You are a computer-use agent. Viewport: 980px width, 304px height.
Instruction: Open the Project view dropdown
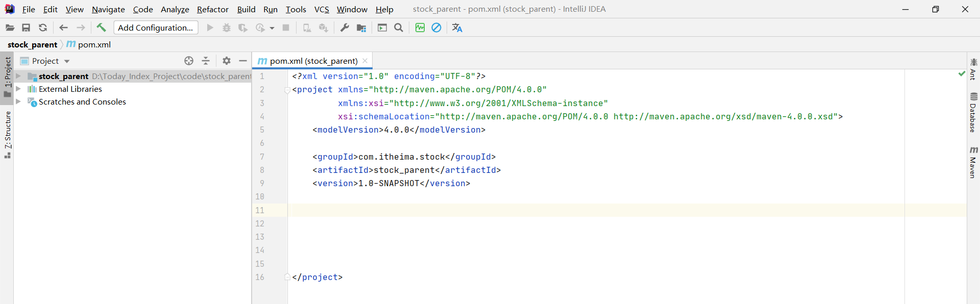click(66, 62)
